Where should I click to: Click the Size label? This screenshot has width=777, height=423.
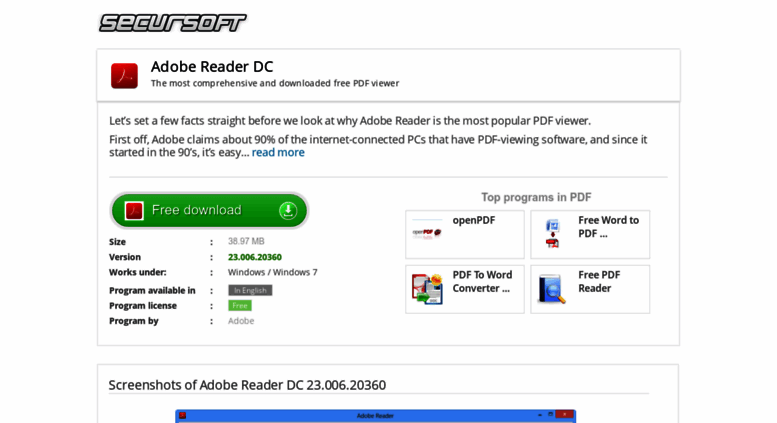117,242
